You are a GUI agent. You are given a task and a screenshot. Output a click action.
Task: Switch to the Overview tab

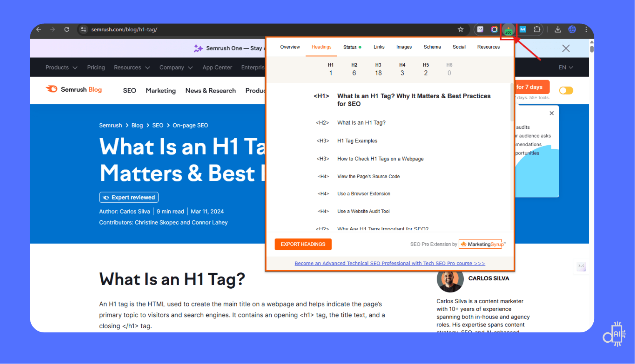(x=290, y=47)
